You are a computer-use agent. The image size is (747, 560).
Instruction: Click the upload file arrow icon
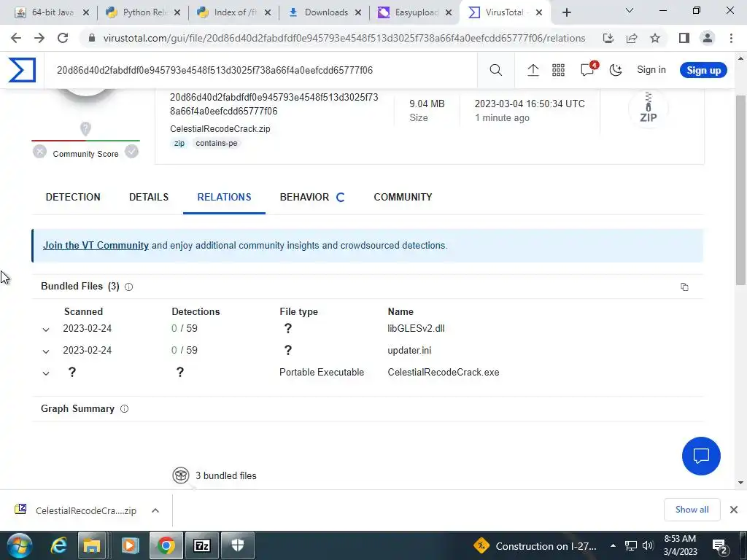point(533,70)
